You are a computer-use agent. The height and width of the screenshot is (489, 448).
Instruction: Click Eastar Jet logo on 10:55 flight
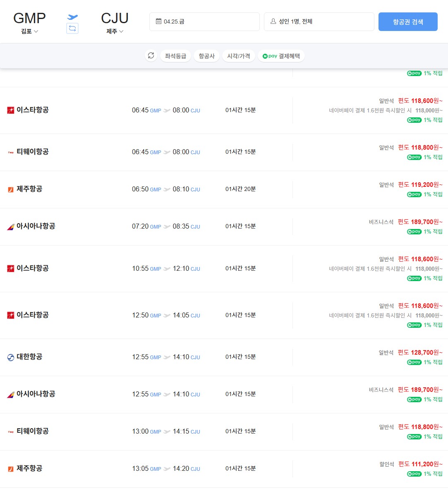coord(11,269)
